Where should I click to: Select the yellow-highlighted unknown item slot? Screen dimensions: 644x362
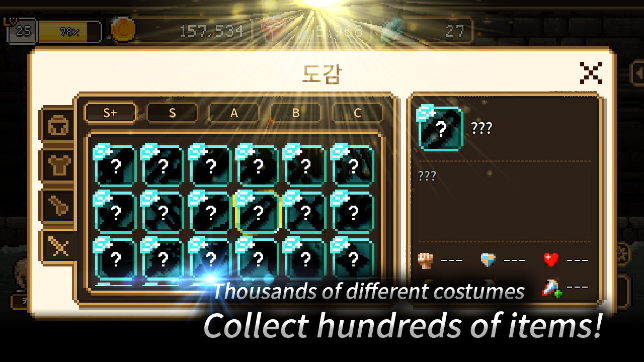(258, 213)
